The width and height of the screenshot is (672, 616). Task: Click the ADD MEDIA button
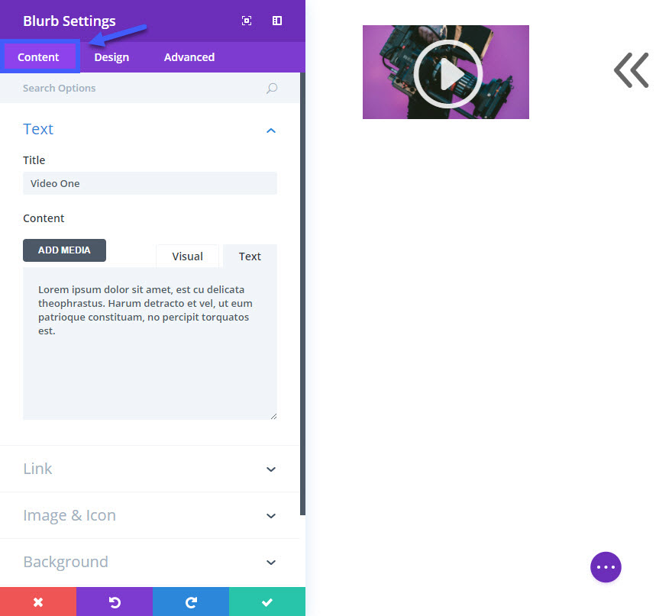point(64,250)
